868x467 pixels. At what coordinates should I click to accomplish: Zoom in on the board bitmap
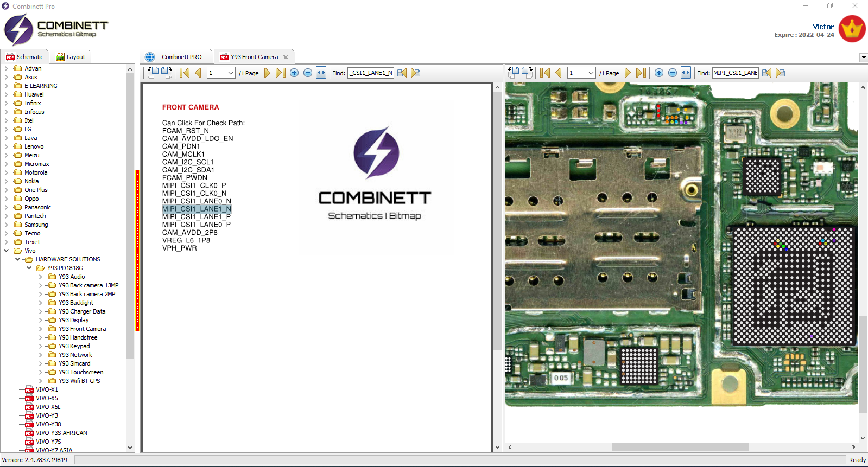click(659, 73)
